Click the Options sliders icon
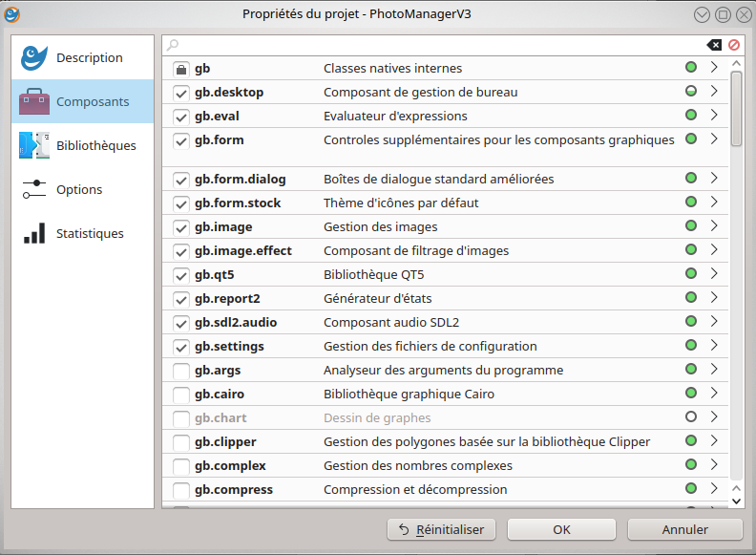Screen dimensions: 756x555 33,189
